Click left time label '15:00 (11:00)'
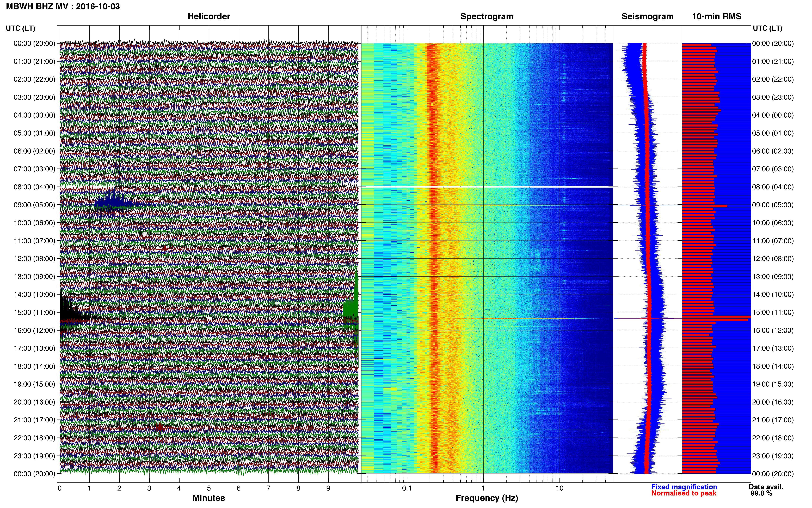Image resolution: width=812 pixels, height=508 pixels. [x=34, y=312]
